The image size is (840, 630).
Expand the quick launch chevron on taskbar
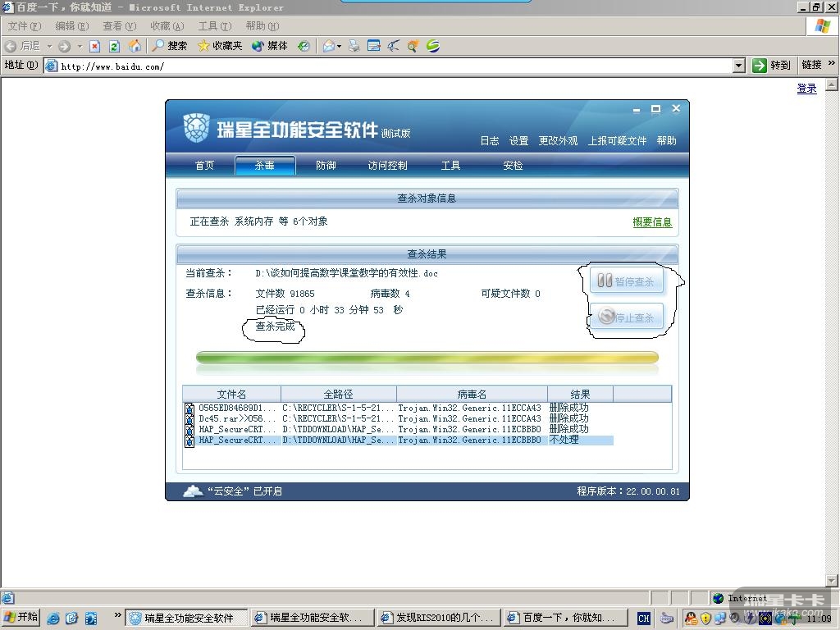[118, 615]
